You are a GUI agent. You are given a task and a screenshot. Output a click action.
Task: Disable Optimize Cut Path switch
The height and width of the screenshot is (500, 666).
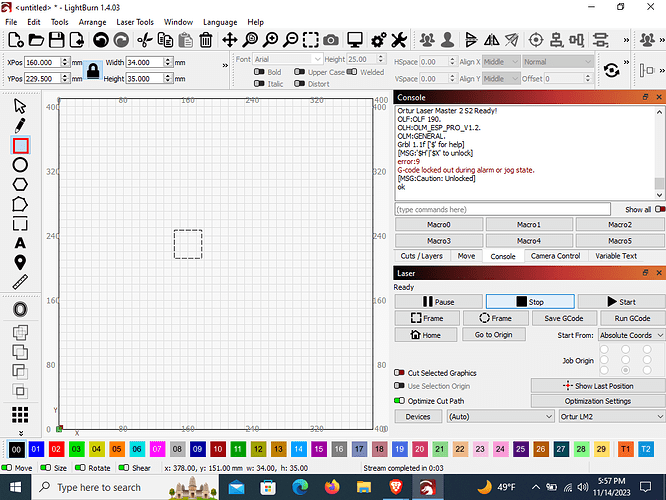[x=399, y=401]
